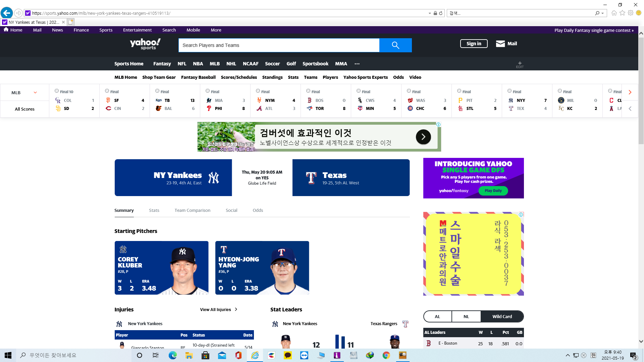The image size is (644, 362).
Task: Click the Cortana circle taskbar icon
Action: (140, 355)
